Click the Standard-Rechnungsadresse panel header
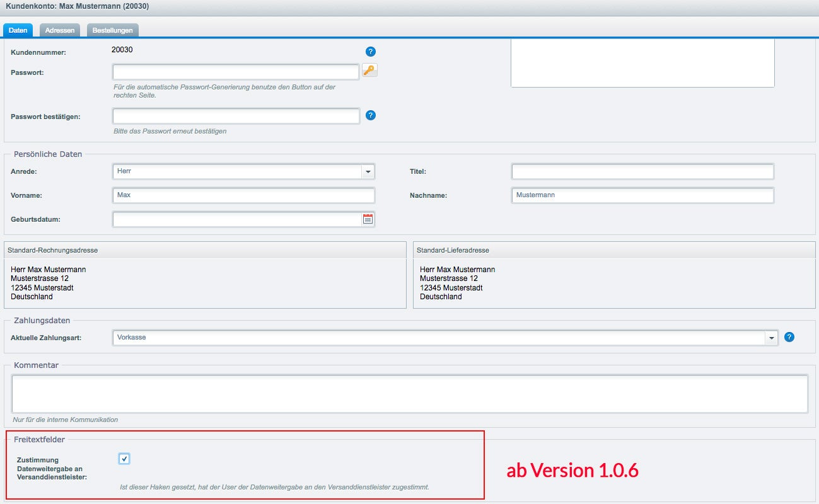819x504 pixels. click(x=205, y=250)
